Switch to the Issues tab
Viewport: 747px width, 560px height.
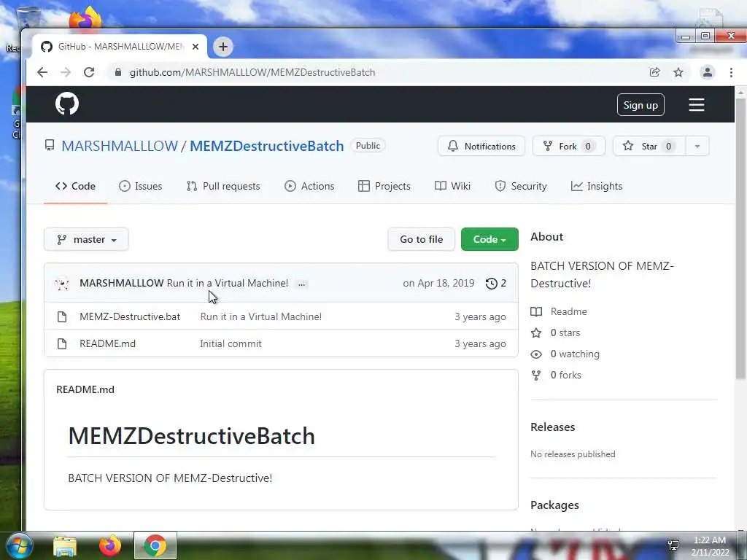[x=141, y=186]
